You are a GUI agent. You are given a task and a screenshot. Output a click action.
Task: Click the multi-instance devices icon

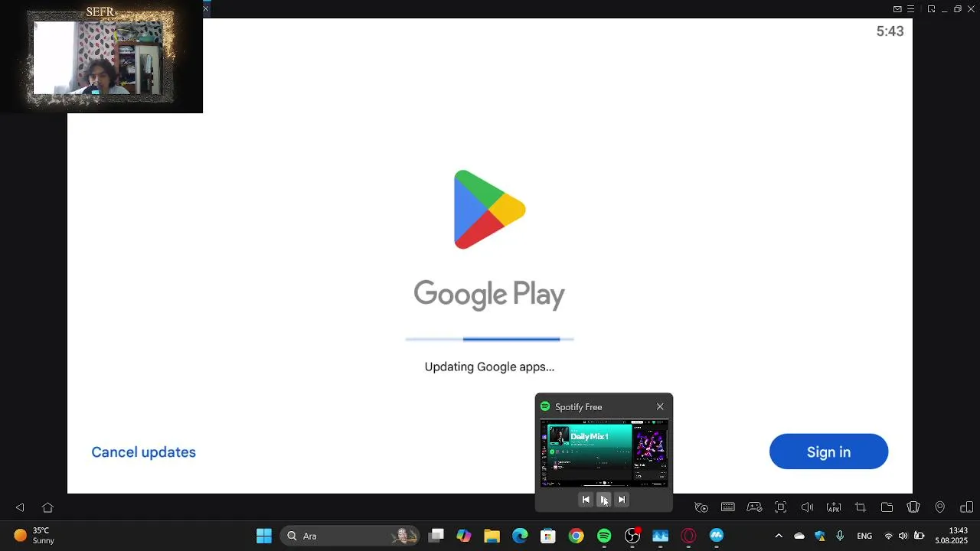[x=966, y=507]
